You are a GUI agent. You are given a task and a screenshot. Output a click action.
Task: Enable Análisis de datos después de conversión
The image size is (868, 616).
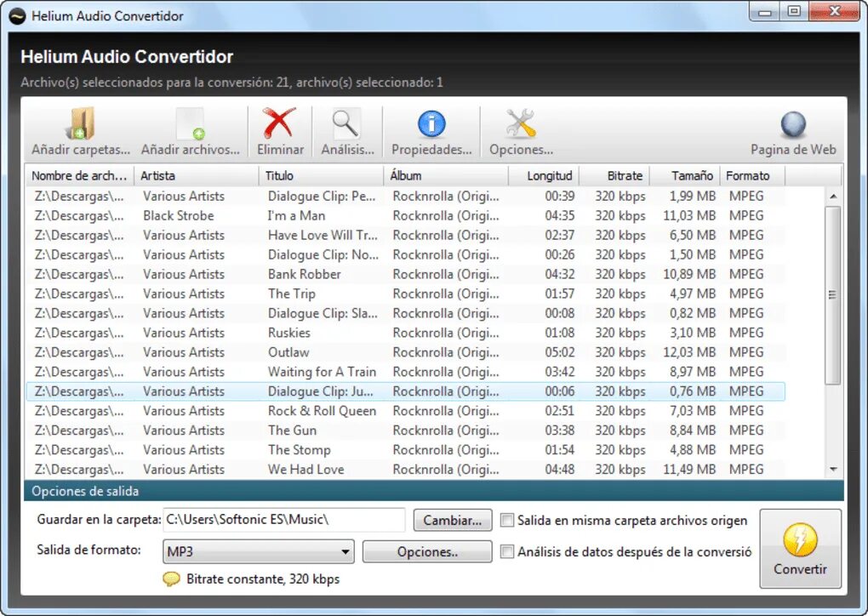pos(507,552)
